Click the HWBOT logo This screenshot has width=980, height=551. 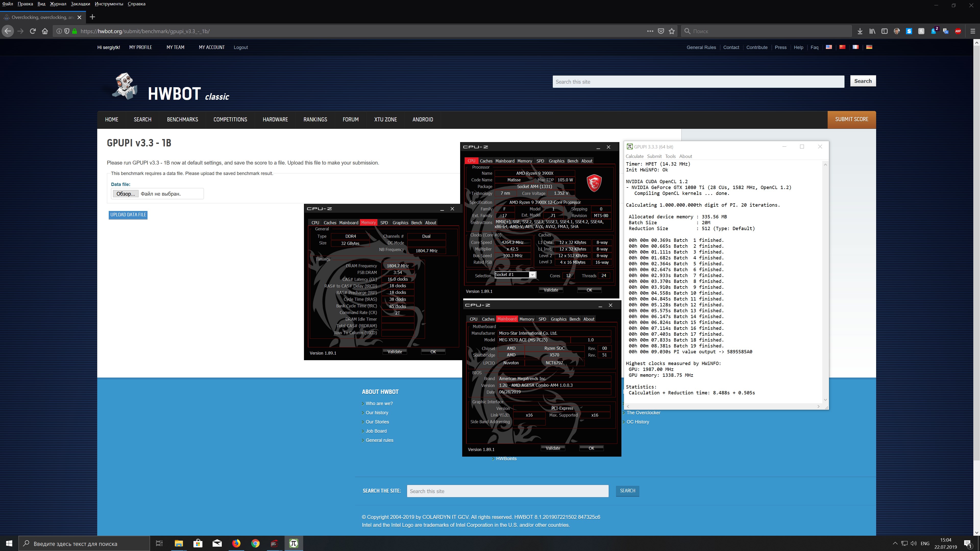[170, 87]
